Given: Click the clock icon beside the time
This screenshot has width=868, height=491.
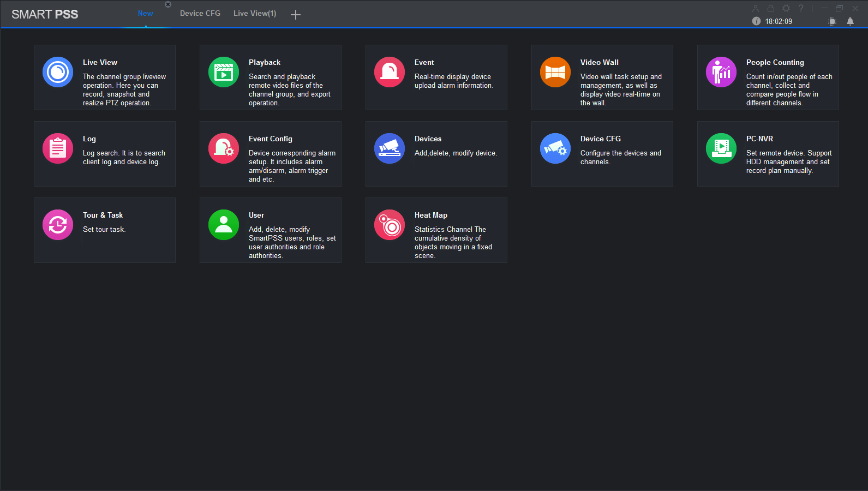Looking at the screenshot, I should (x=756, y=21).
